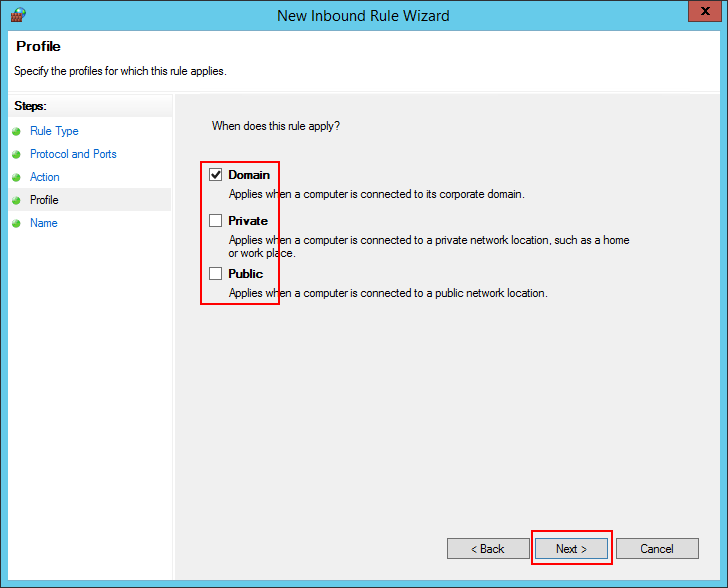
Task: Click Next to continue the wizard
Action: (x=571, y=549)
